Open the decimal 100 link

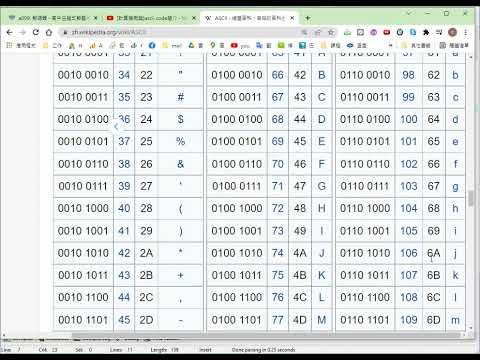[409, 119]
